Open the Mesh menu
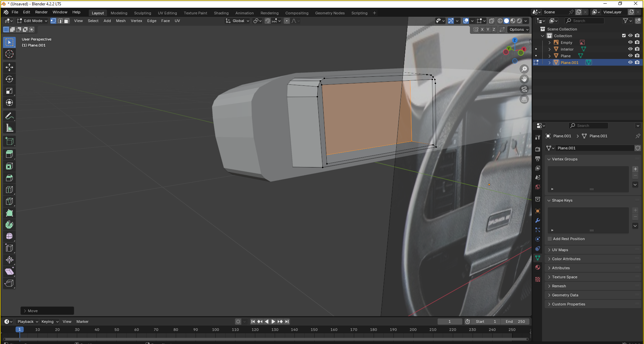 click(120, 21)
